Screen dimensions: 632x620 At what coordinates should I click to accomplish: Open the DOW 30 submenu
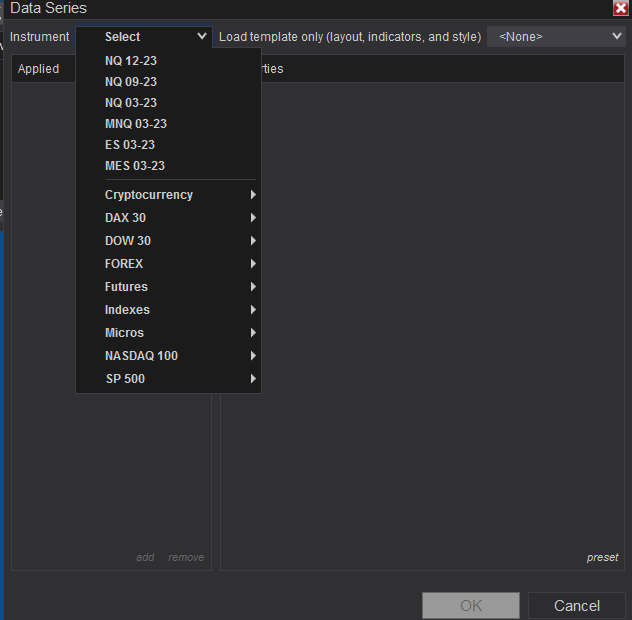(x=168, y=241)
